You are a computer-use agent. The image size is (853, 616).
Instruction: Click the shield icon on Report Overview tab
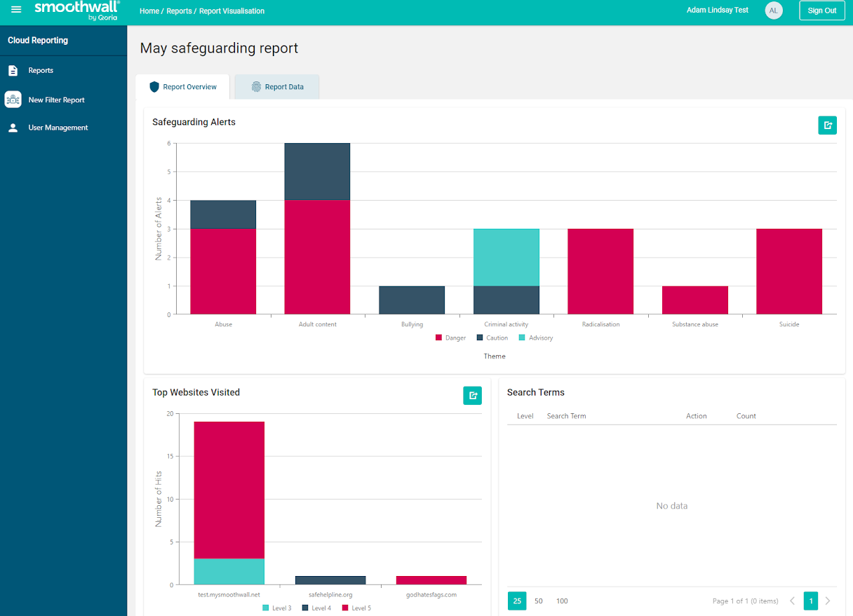coord(154,86)
